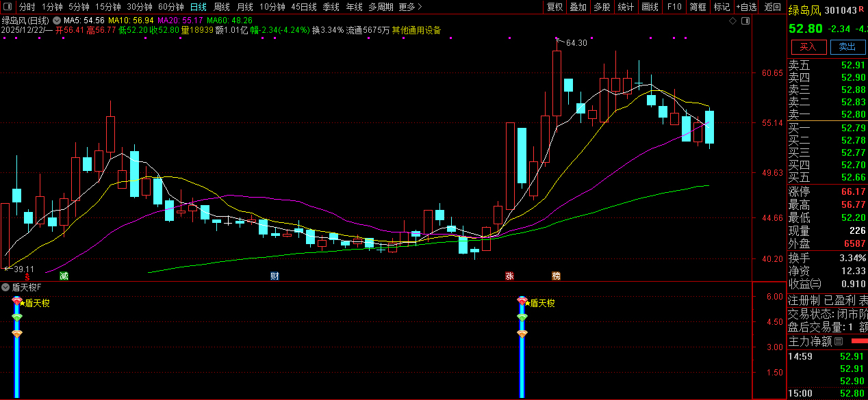Image resolution: width=868 pixels, height=400 pixels.
Task: Click the MA10: 56.94 indicator label
Action: tap(131, 21)
